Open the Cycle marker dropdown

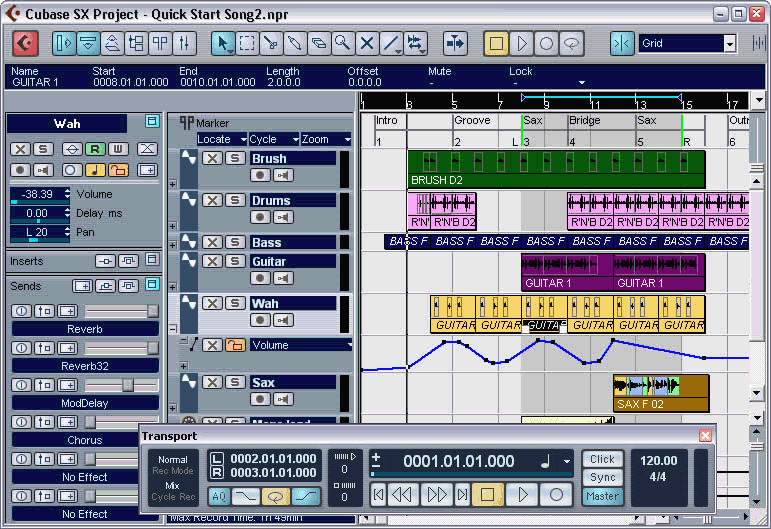[x=273, y=139]
